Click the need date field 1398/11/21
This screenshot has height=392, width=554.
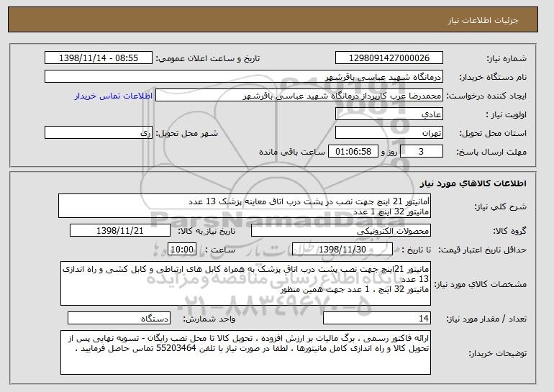tap(120, 231)
